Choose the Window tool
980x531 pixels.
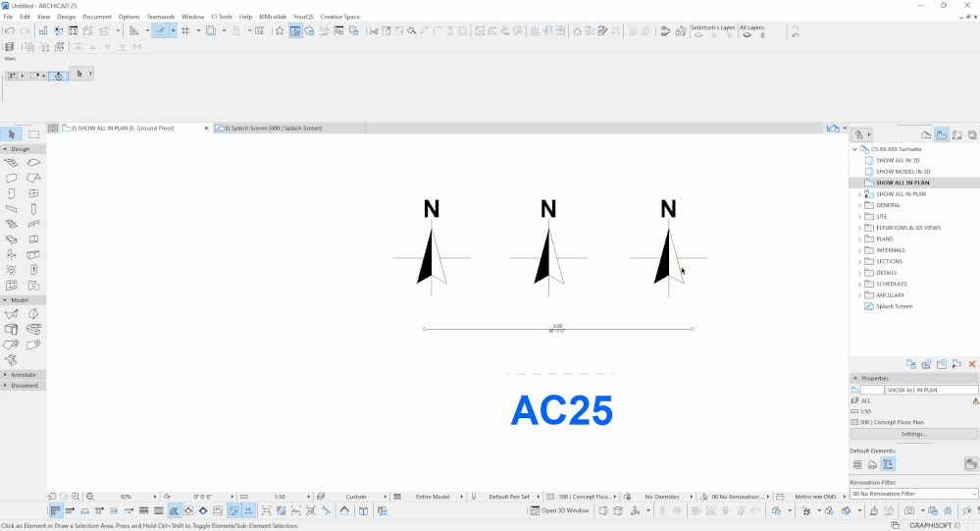(33, 194)
